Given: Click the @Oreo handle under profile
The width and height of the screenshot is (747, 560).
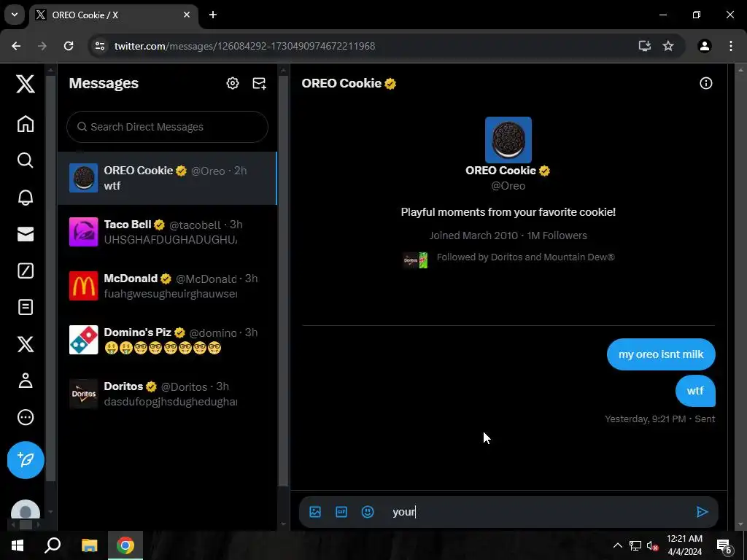Looking at the screenshot, I should tap(508, 186).
